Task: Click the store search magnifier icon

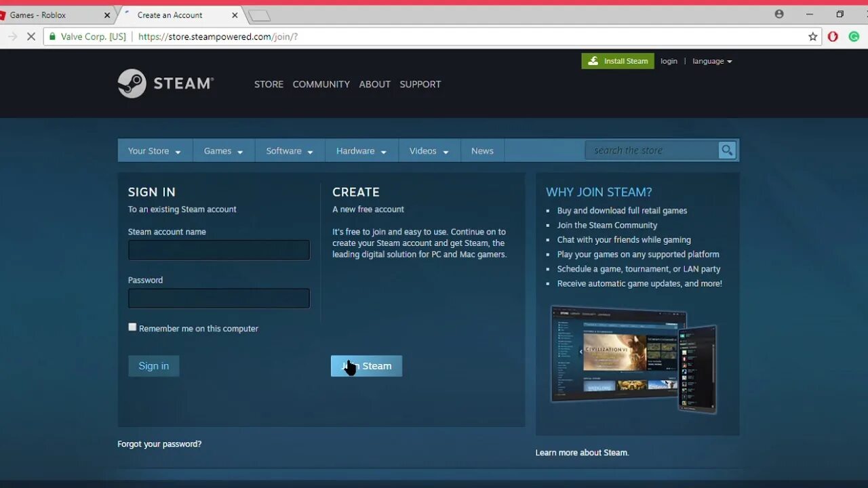Action: click(x=727, y=150)
